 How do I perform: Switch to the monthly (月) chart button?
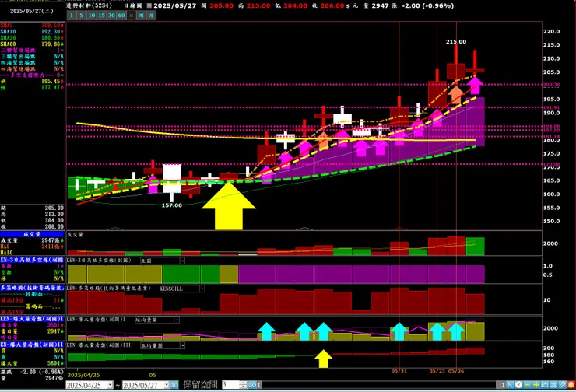pos(151,16)
